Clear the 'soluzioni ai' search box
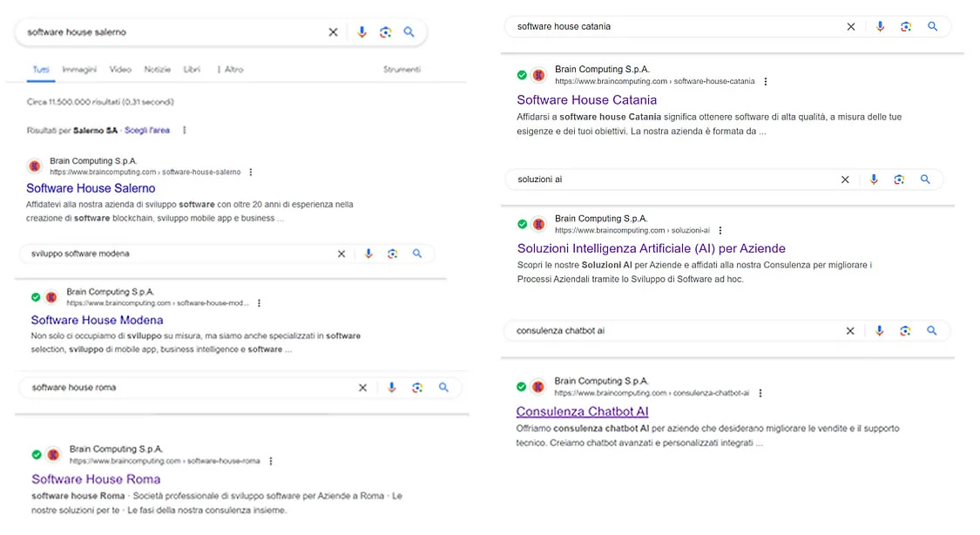This screenshot has width=980, height=535. coord(845,179)
